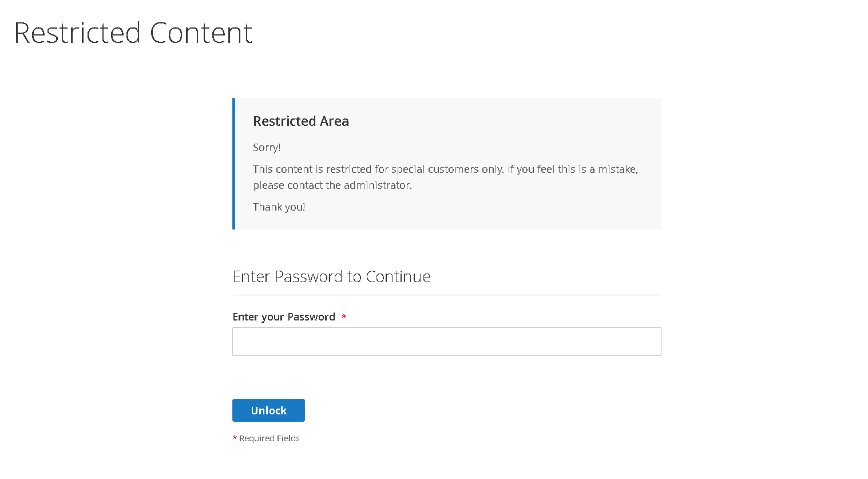Click the 'Sorry!' text line
Image resolution: width=868 pixels, height=479 pixels.
pos(266,147)
